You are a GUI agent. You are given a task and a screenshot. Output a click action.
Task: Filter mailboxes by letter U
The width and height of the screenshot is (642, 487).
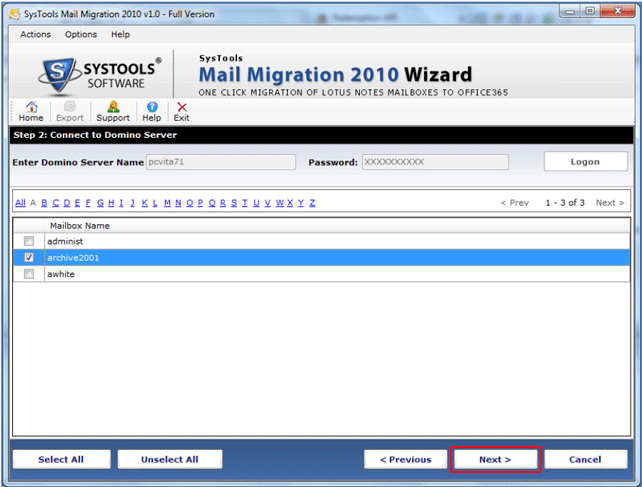point(256,203)
